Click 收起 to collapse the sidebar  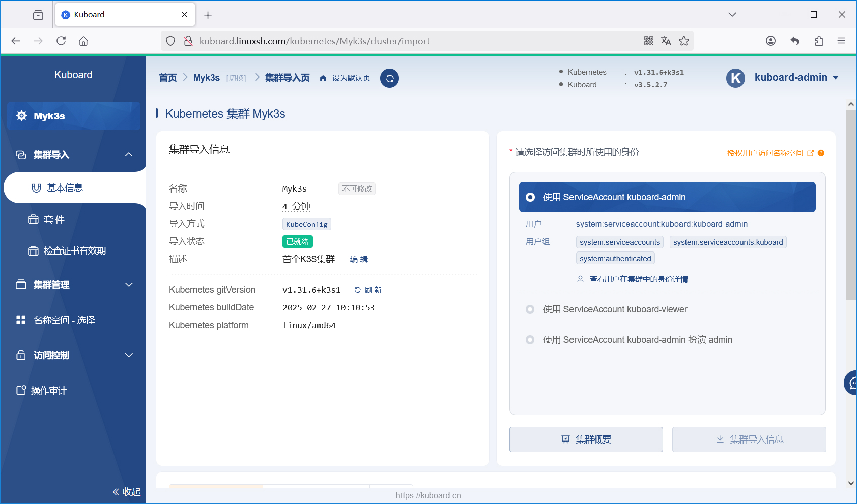pos(127,492)
